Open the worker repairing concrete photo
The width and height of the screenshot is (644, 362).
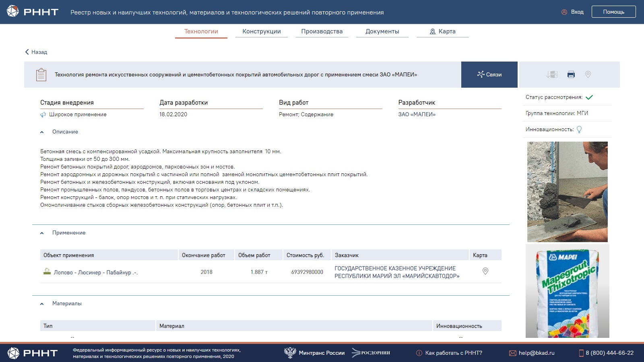click(568, 191)
